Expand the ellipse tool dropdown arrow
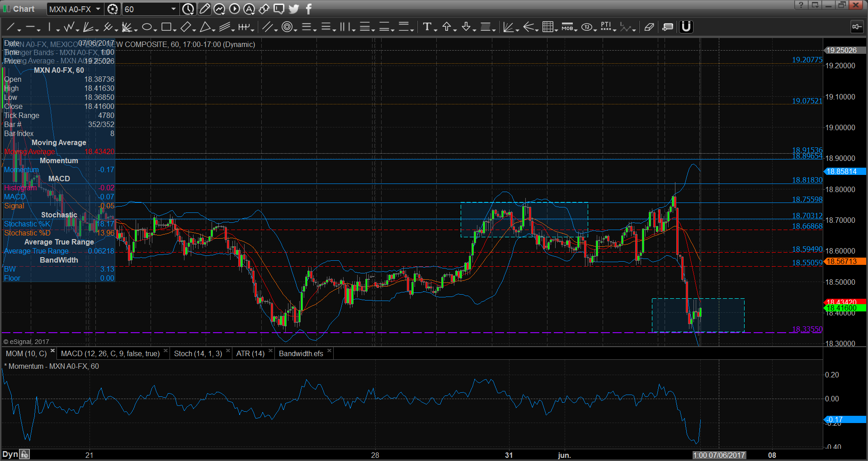 click(x=155, y=30)
